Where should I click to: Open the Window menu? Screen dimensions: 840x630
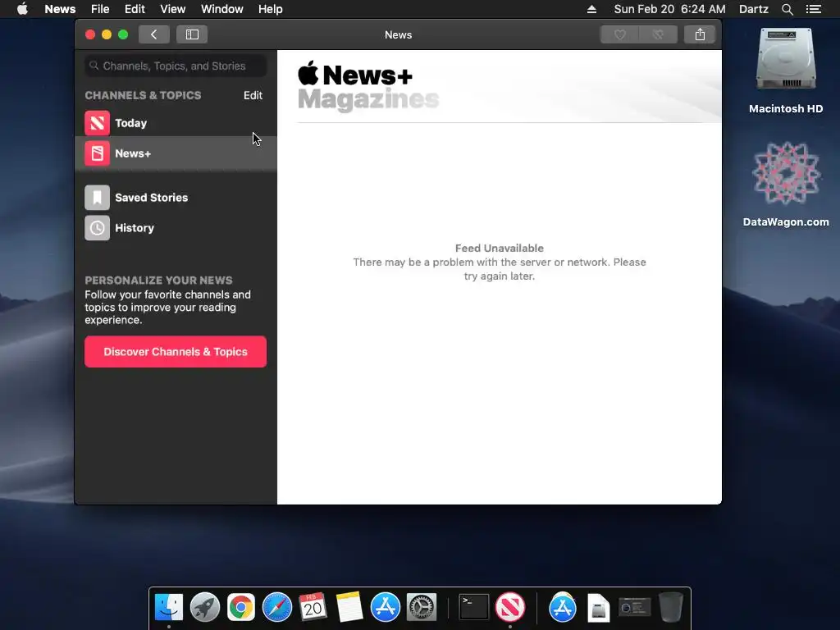221,9
